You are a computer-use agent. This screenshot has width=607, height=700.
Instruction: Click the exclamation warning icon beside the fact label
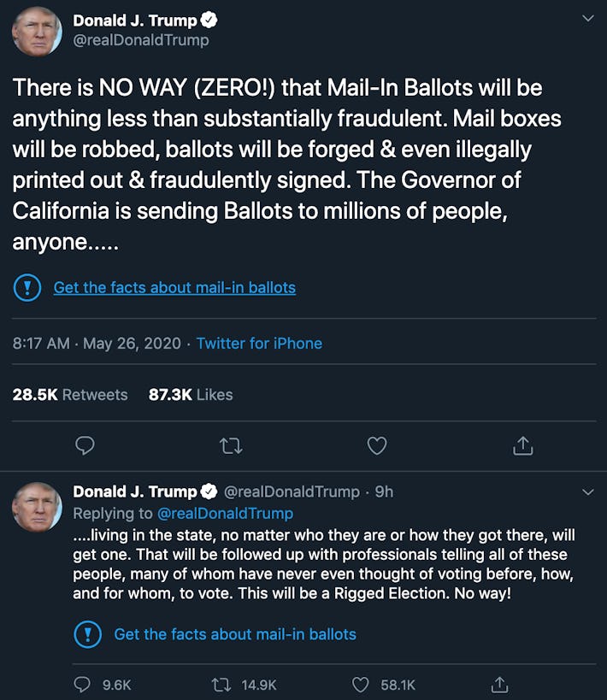27,287
